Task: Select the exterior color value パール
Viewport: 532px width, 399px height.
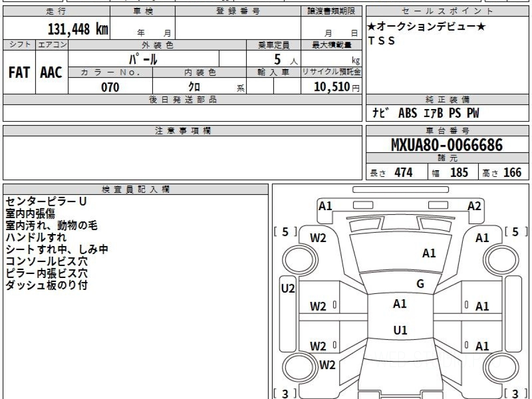Action: tap(143, 59)
